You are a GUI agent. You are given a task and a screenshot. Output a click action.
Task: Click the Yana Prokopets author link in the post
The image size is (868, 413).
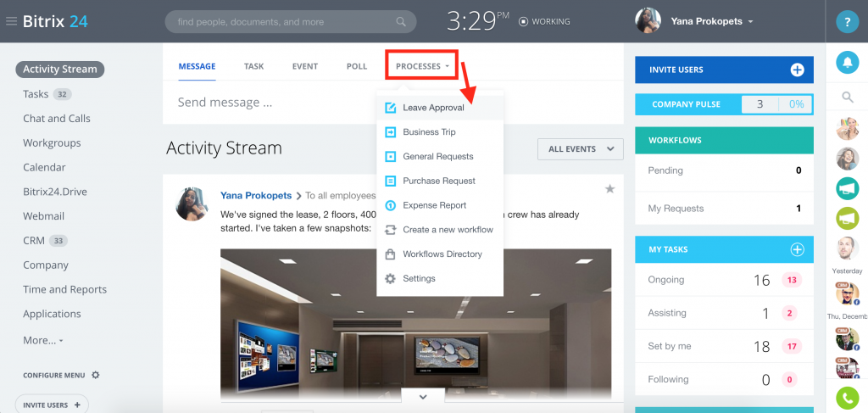256,195
